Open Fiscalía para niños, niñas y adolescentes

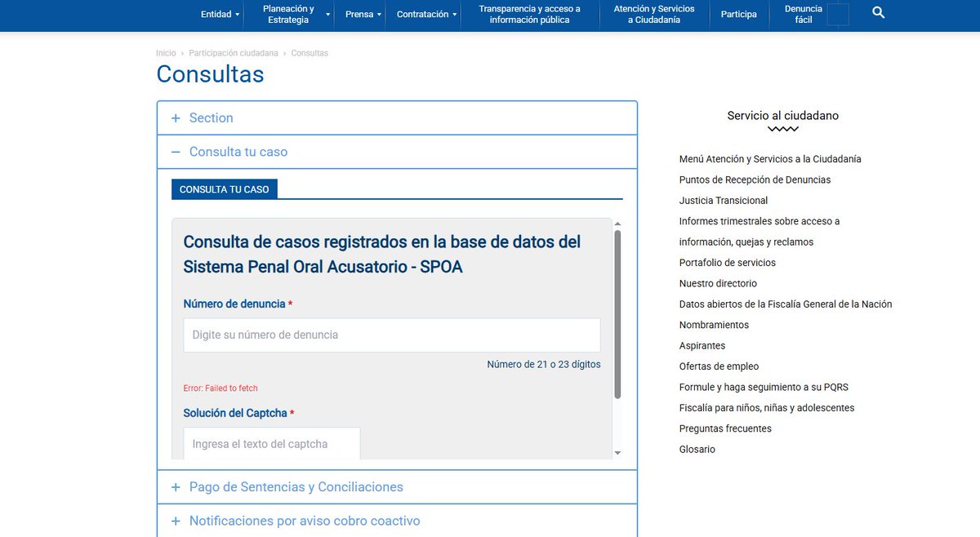click(x=767, y=408)
